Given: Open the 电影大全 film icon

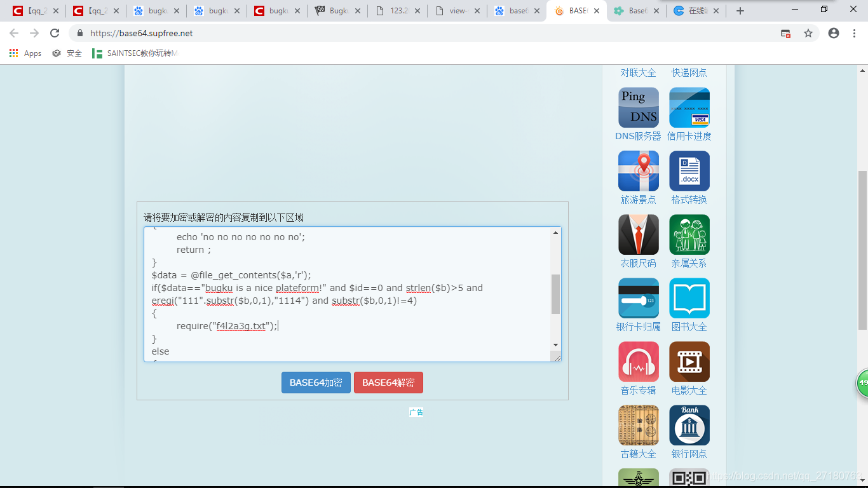Looking at the screenshot, I should (689, 362).
